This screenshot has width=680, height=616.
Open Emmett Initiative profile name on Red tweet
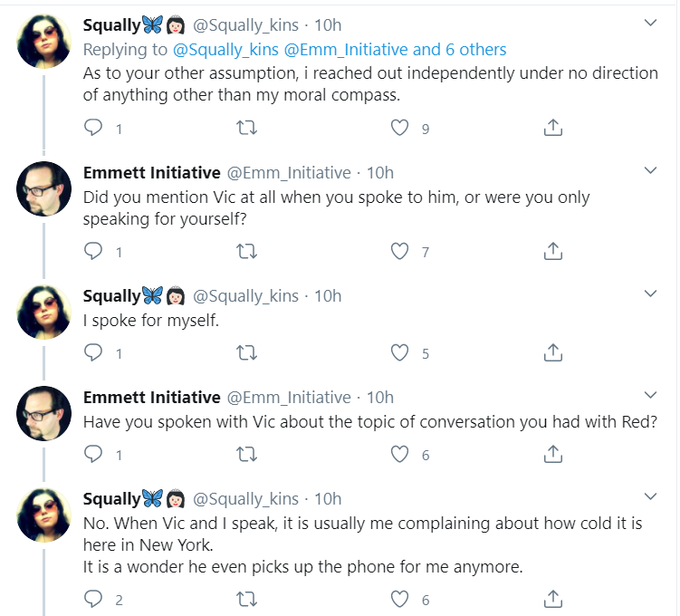152,398
